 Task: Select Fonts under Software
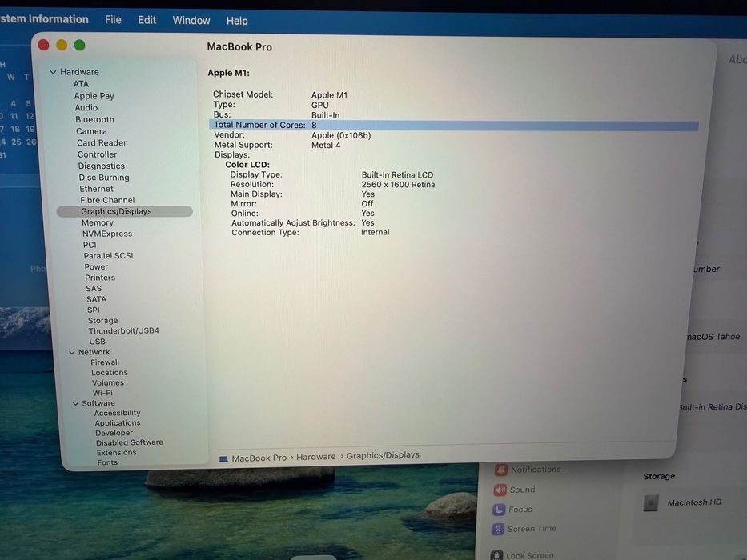(107, 462)
